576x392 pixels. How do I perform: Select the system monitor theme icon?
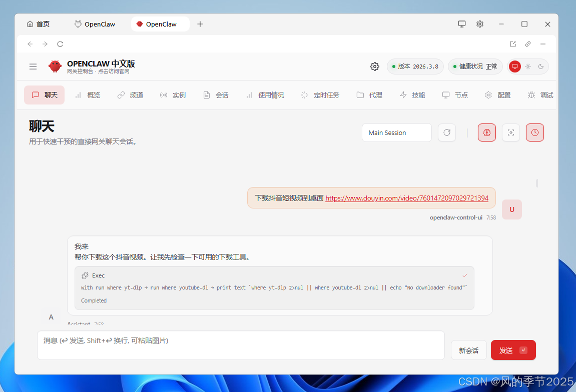pyautogui.click(x=514, y=66)
